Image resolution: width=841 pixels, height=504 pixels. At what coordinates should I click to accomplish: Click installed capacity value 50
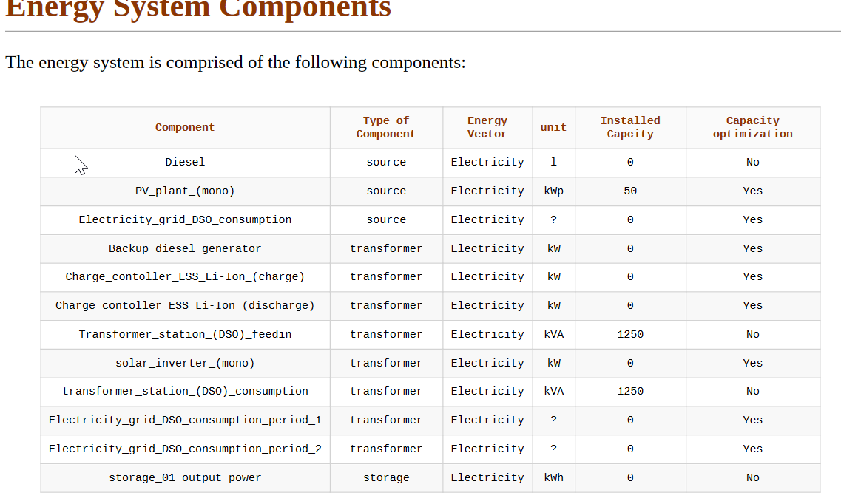tap(630, 191)
